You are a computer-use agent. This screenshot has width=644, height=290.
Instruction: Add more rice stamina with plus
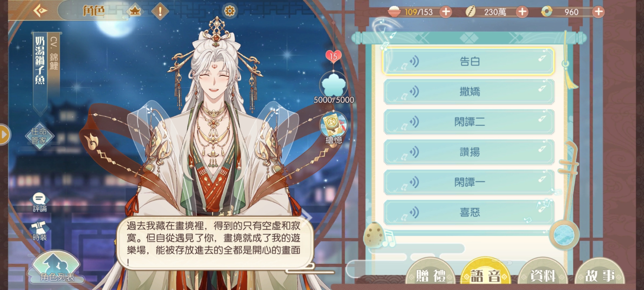(x=446, y=12)
